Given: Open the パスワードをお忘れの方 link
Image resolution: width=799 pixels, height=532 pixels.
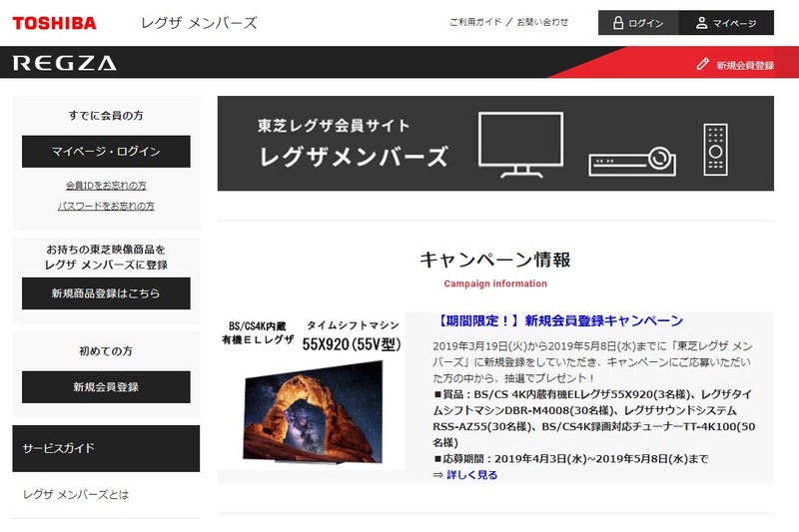Looking at the screenshot, I should point(106,206).
